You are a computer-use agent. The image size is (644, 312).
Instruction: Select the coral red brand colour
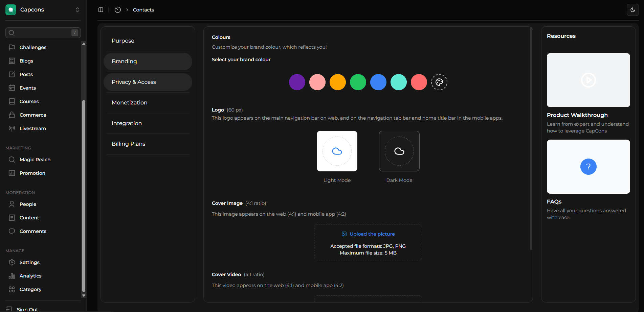click(x=419, y=82)
